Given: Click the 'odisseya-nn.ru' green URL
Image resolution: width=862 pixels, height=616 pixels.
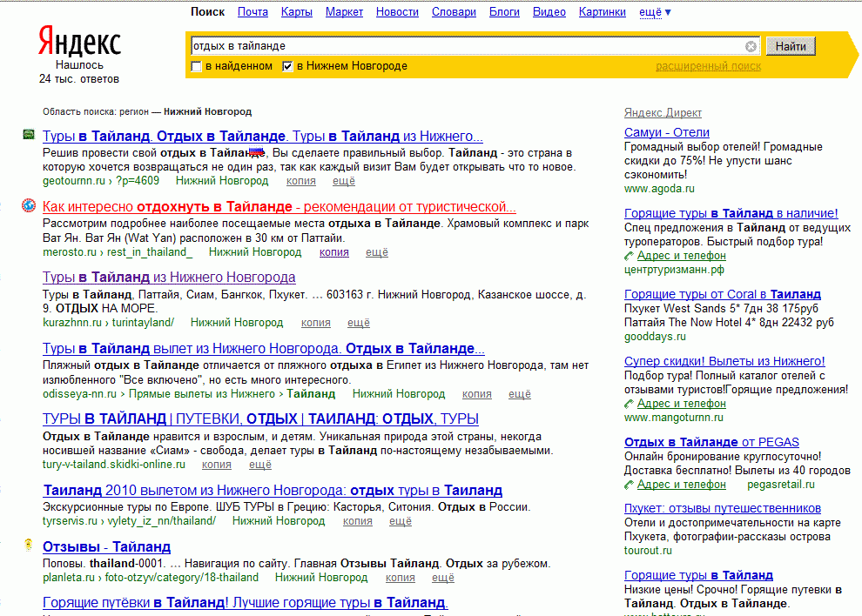Looking at the screenshot, I should [80, 394].
